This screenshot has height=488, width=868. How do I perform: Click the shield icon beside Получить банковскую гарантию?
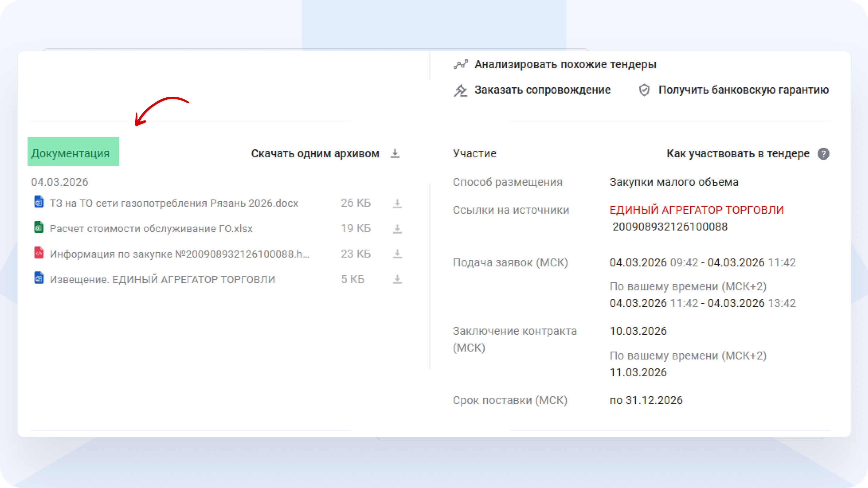coord(644,89)
